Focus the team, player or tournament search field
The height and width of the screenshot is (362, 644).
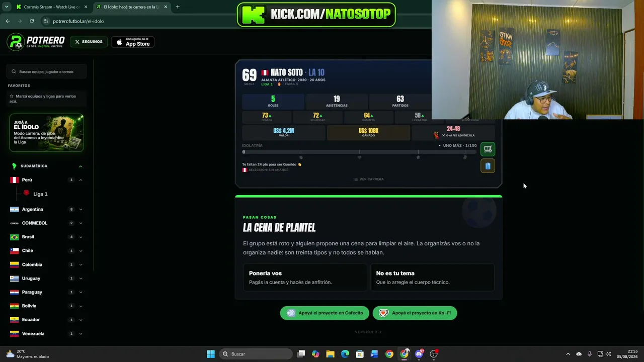pos(47,71)
